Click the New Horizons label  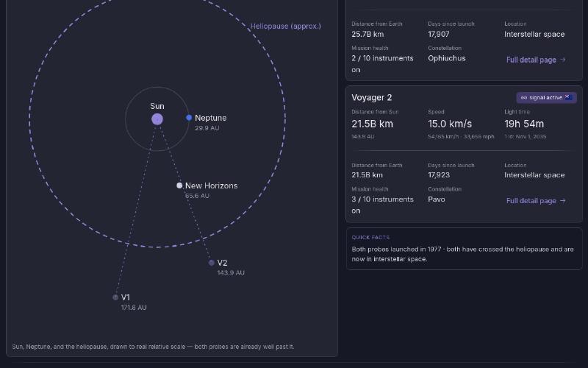click(211, 185)
